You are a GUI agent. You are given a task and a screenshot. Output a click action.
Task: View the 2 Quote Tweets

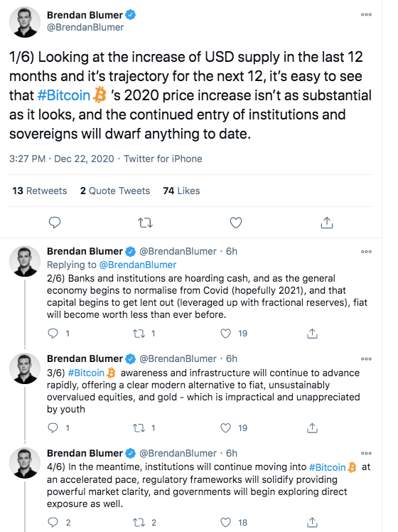pyautogui.click(x=115, y=191)
